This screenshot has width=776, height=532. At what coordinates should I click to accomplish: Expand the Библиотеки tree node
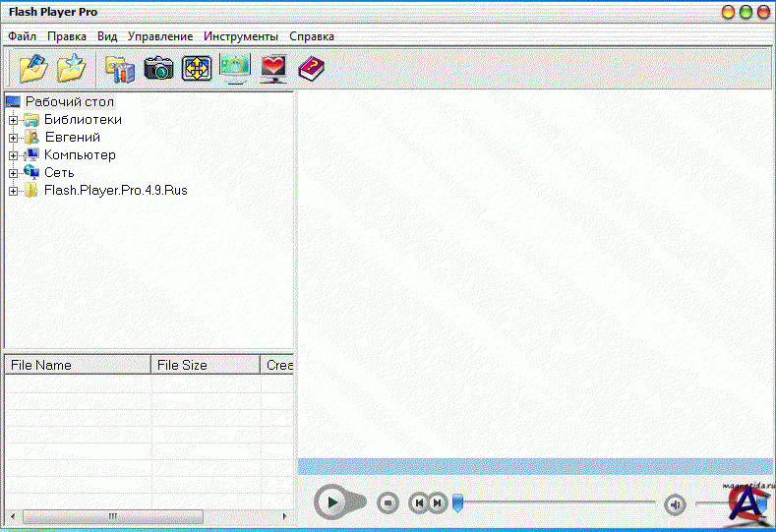click(14, 120)
